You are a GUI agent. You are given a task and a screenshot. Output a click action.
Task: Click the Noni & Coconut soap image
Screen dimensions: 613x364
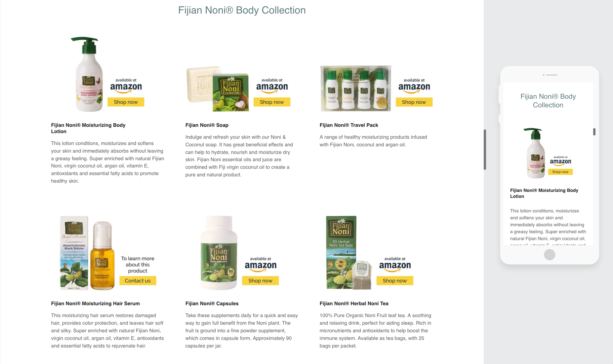pyautogui.click(x=218, y=89)
